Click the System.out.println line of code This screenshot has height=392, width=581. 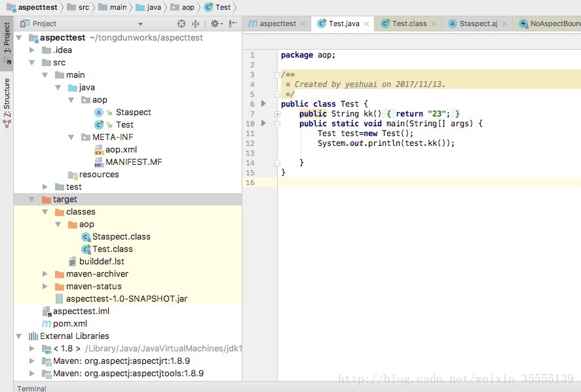tap(386, 143)
